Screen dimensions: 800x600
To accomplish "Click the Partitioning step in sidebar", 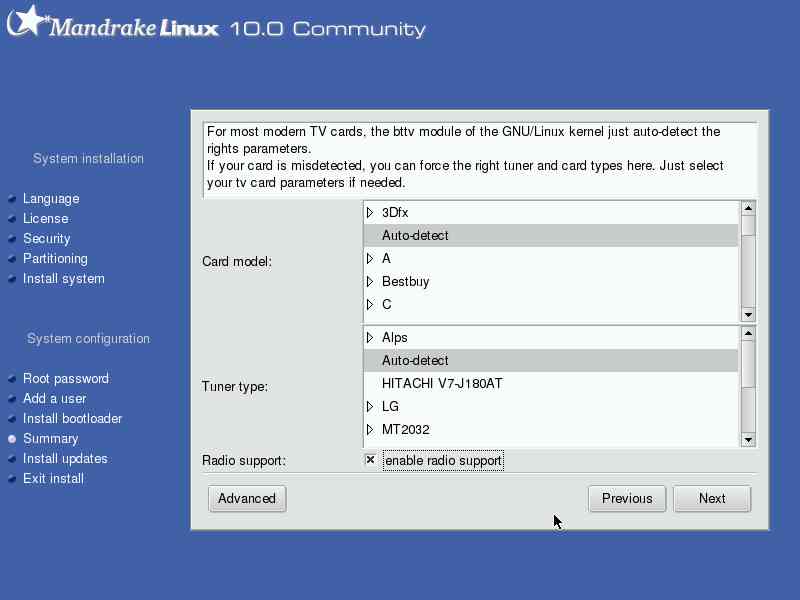I will pos(55,259).
